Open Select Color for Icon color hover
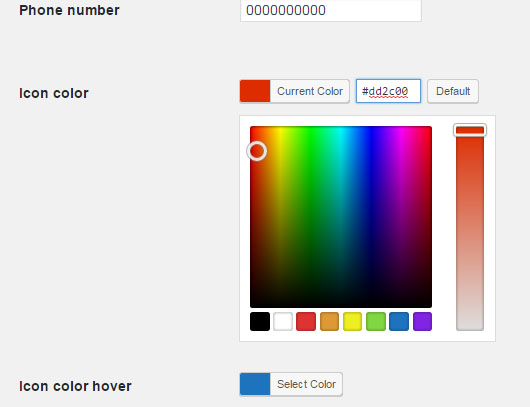The width and height of the screenshot is (530, 407). pos(291,384)
